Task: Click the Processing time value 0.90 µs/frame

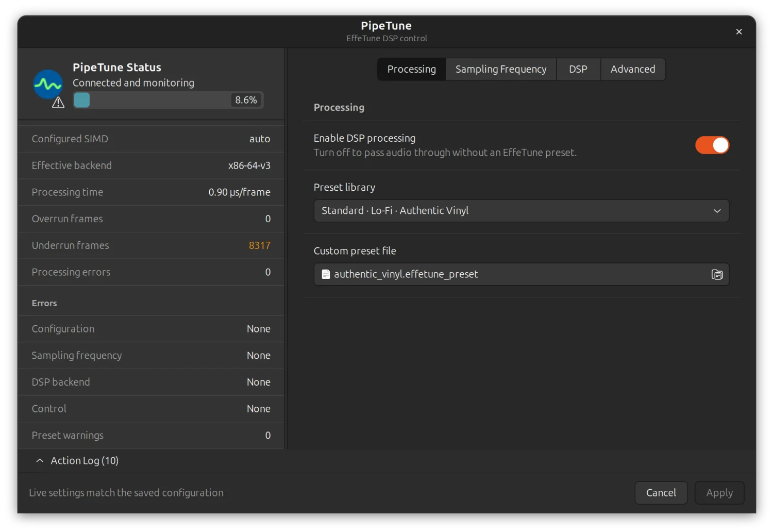Action: (239, 192)
